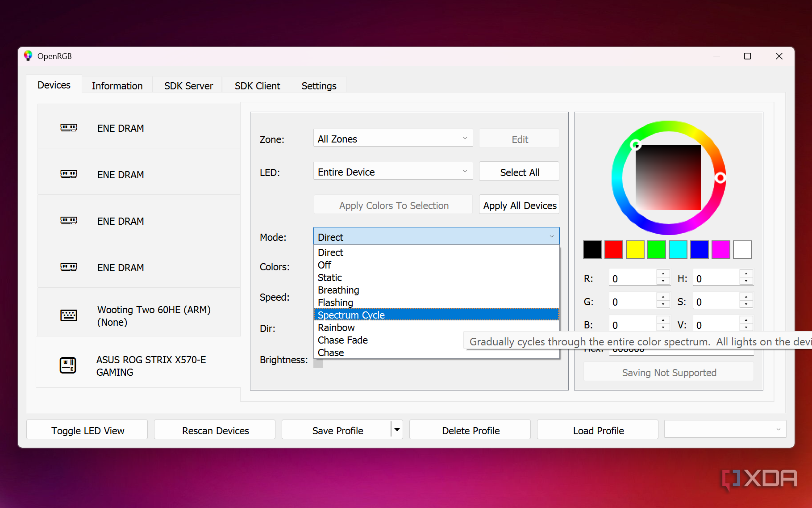Click Toggle LED View button
Image resolution: width=812 pixels, height=508 pixels.
tap(87, 430)
